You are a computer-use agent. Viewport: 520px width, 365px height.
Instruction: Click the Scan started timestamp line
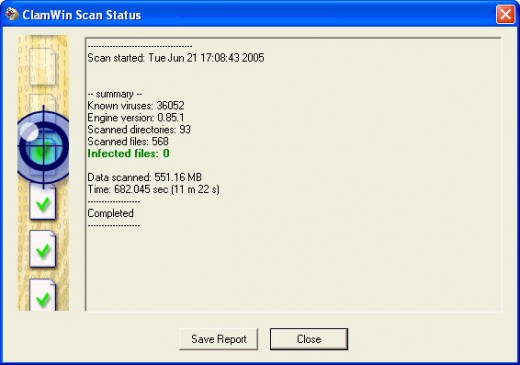coord(176,58)
